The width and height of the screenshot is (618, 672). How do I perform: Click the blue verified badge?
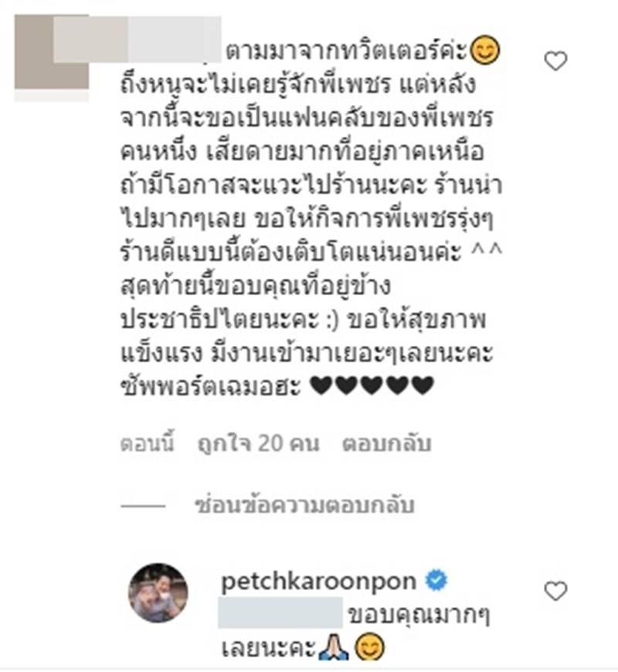(x=436, y=581)
